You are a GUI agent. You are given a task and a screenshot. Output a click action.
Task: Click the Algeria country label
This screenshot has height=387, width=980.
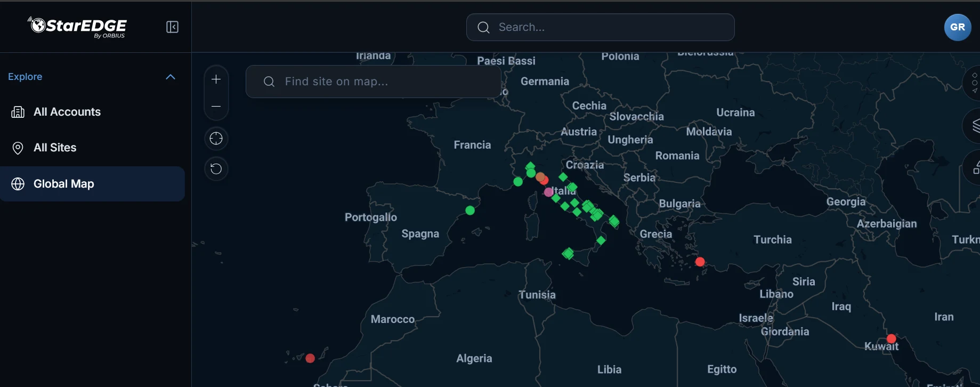[x=474, y=359]
